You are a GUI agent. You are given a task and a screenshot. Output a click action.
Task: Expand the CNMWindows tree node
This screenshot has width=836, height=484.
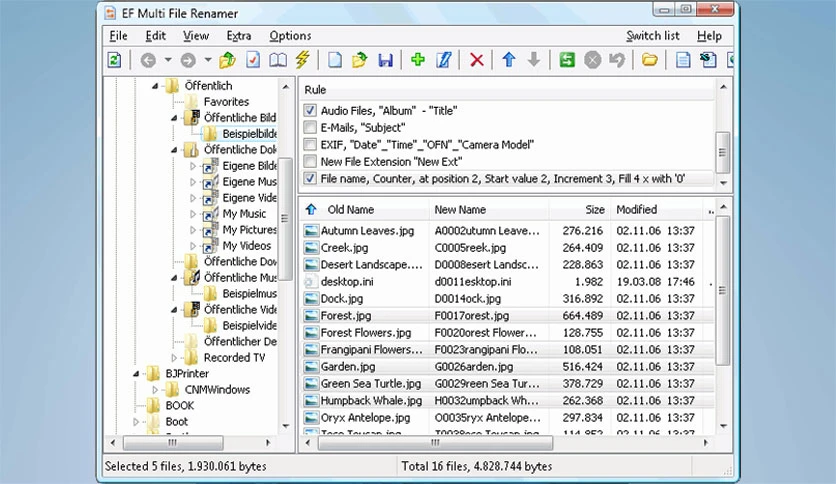point(155,390)
